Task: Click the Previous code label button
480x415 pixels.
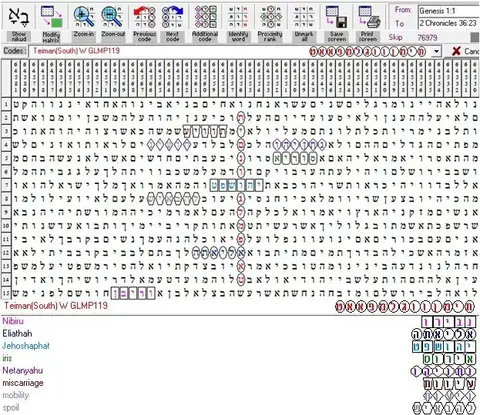Action: 144,37
